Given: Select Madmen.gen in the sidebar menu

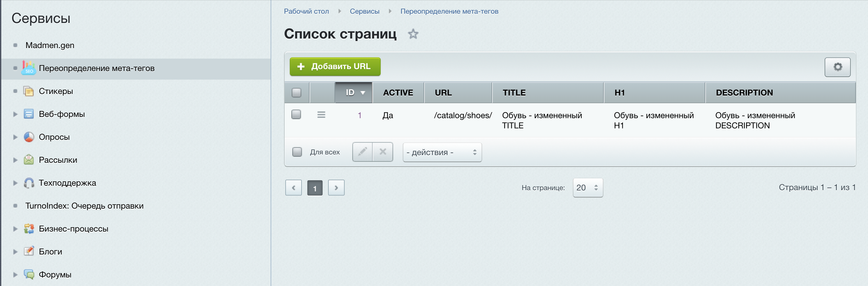Looking at the screenshot, I should (50, 46).
